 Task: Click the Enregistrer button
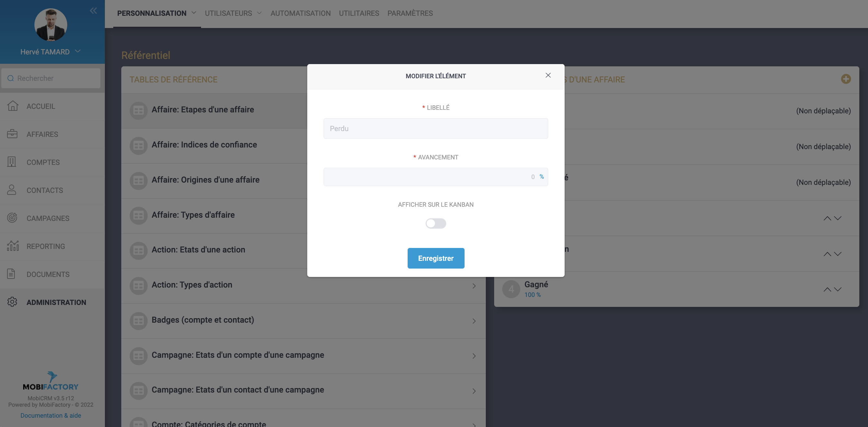tap(435, 258)
